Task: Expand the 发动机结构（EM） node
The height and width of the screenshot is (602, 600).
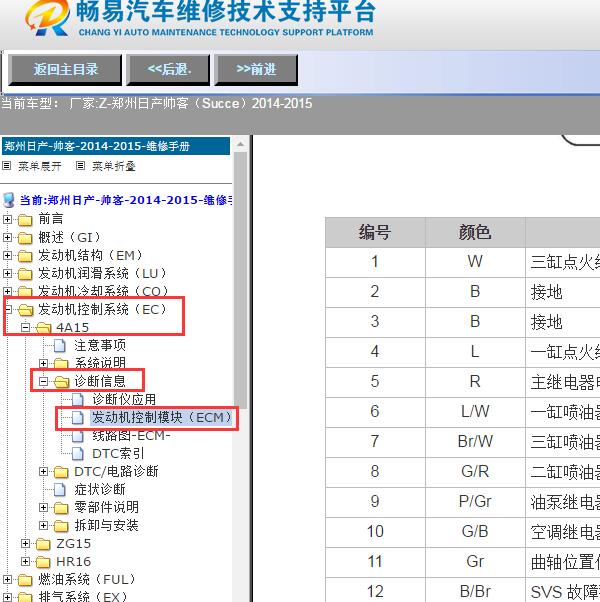Action: click(7, 255)
